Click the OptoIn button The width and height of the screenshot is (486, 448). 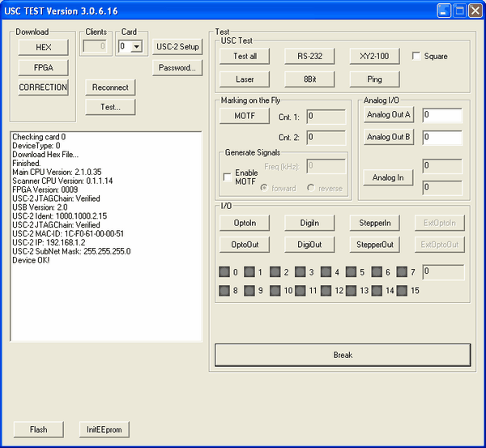245,223
